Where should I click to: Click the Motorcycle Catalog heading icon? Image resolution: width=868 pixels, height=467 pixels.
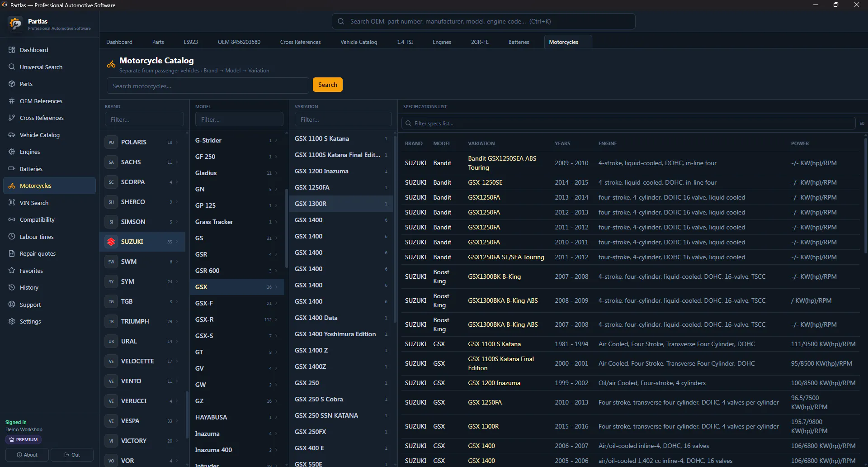click(111, 64)
